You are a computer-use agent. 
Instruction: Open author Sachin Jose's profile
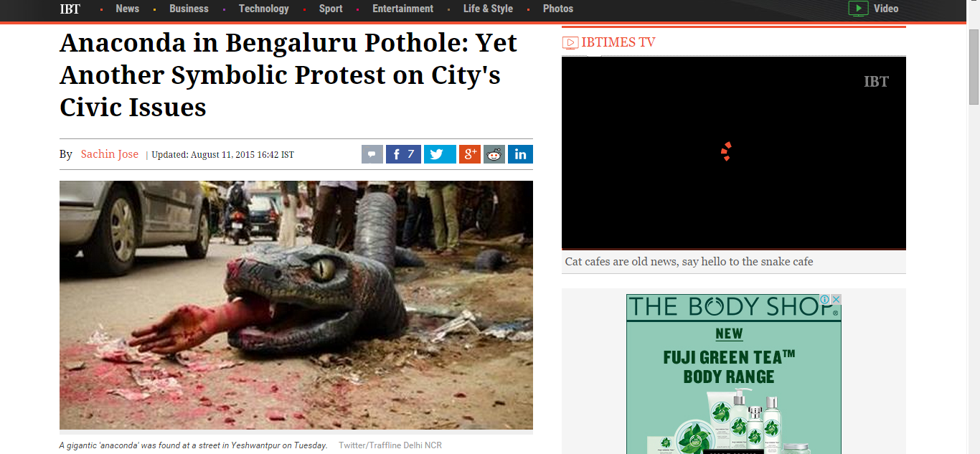(110, 154)
